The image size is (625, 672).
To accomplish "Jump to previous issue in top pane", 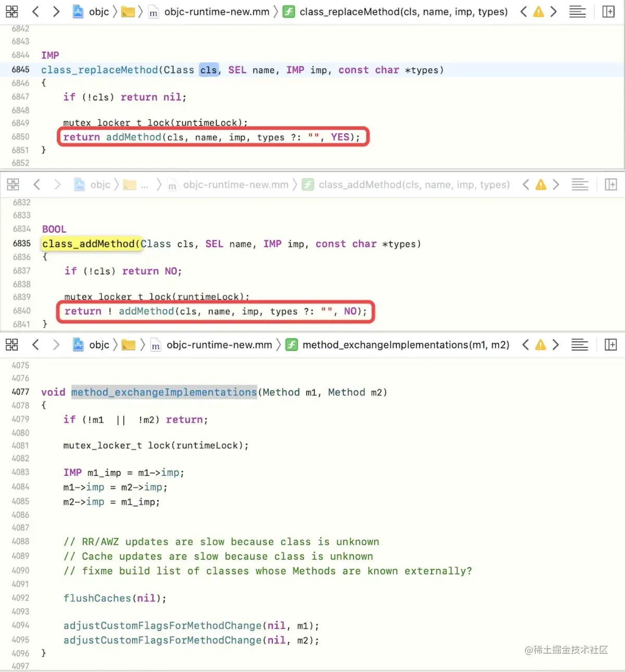I will tap(523, 11).
